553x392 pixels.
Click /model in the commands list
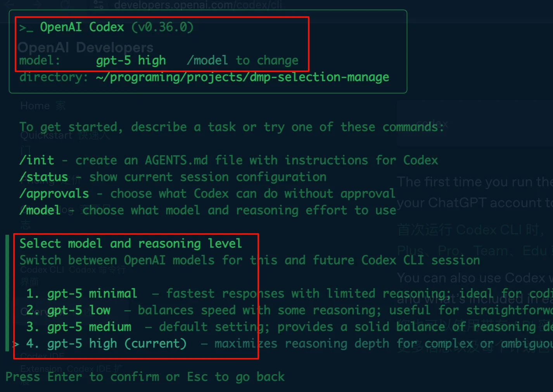(40, 210)
